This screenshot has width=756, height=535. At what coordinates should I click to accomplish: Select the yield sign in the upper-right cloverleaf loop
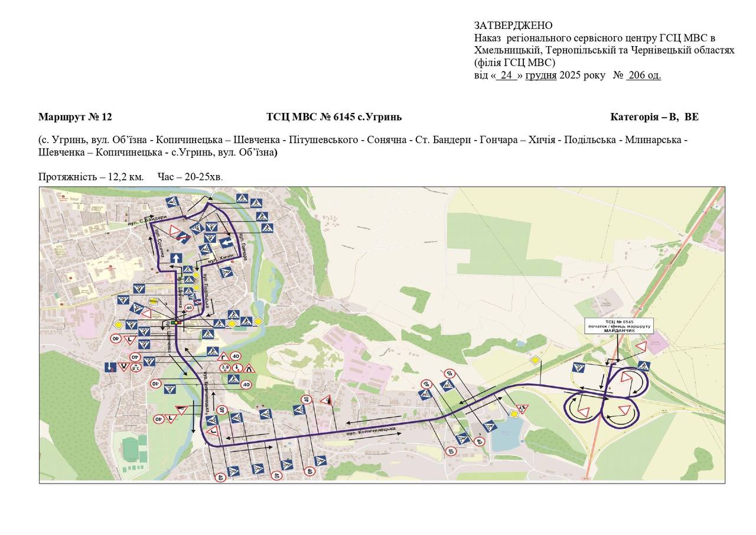click(625, 377)
